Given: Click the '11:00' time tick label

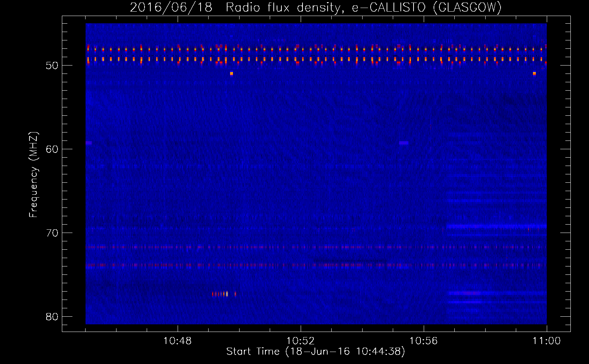Looking at the screenshot, I should click(x=547, y=341).
